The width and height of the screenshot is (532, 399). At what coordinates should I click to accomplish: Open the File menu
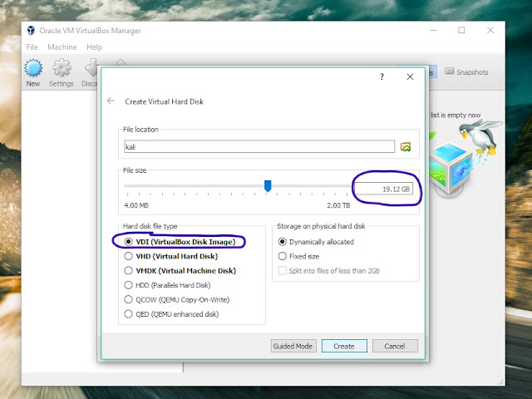(x=32, y=47)
